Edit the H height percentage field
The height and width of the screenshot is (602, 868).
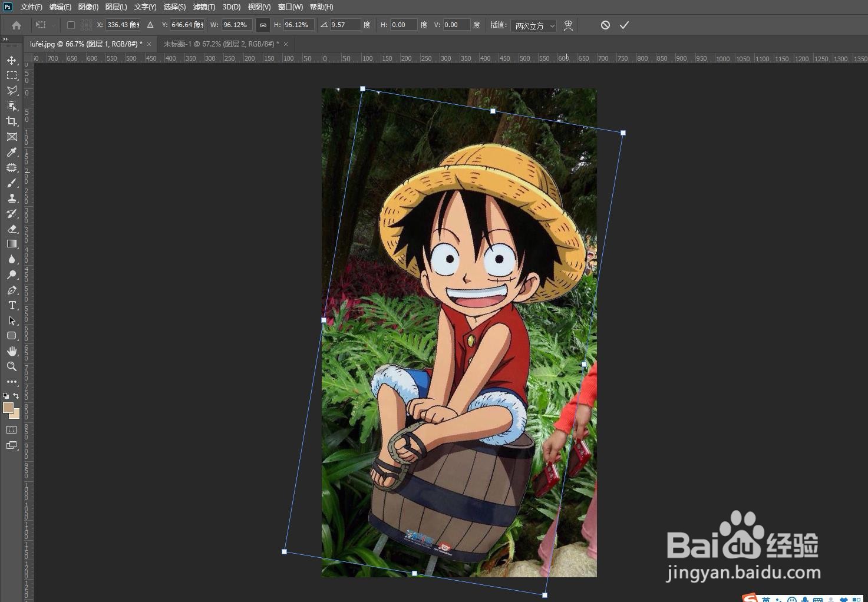click(298, 25)
